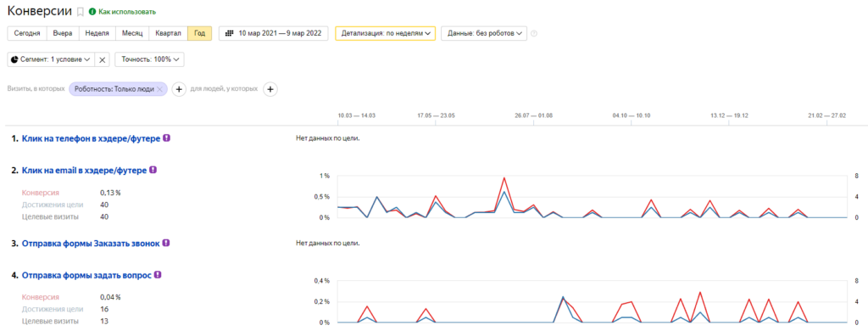Expand Детализация: по неделям dropdown

(386, 33)
